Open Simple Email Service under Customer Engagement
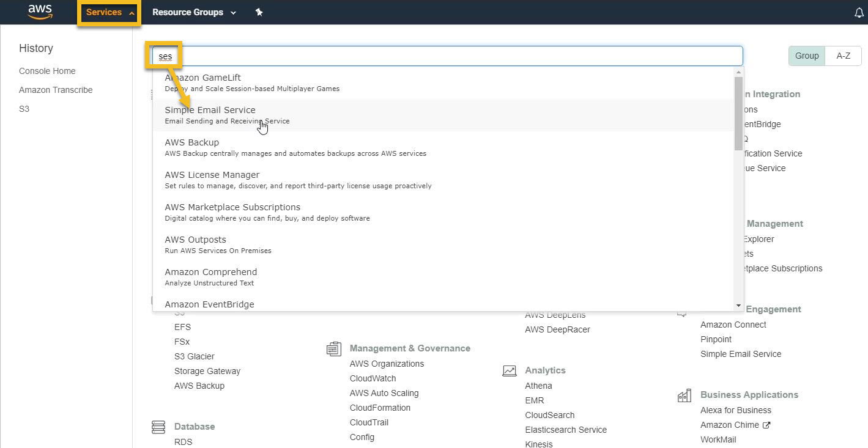868x448 pixels. pos(741,354)
